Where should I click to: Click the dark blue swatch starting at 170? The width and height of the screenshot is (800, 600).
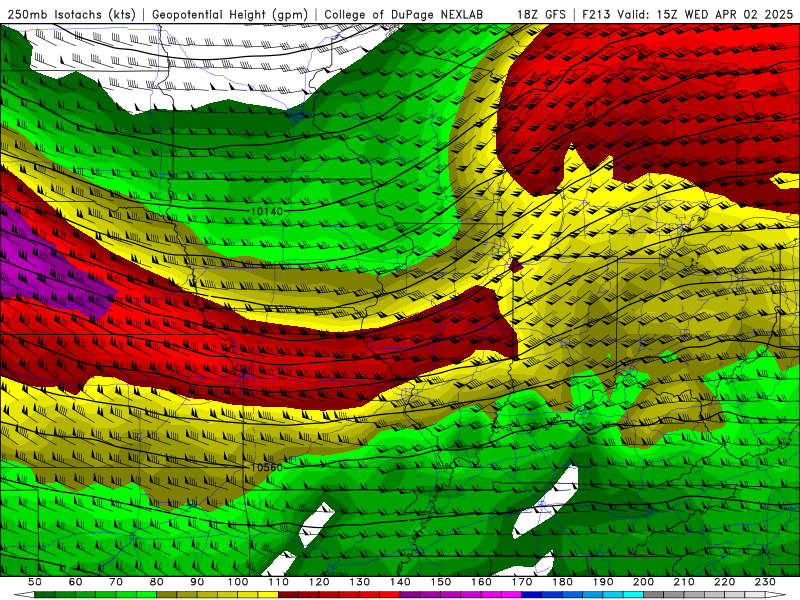click(x=532, y=594)
